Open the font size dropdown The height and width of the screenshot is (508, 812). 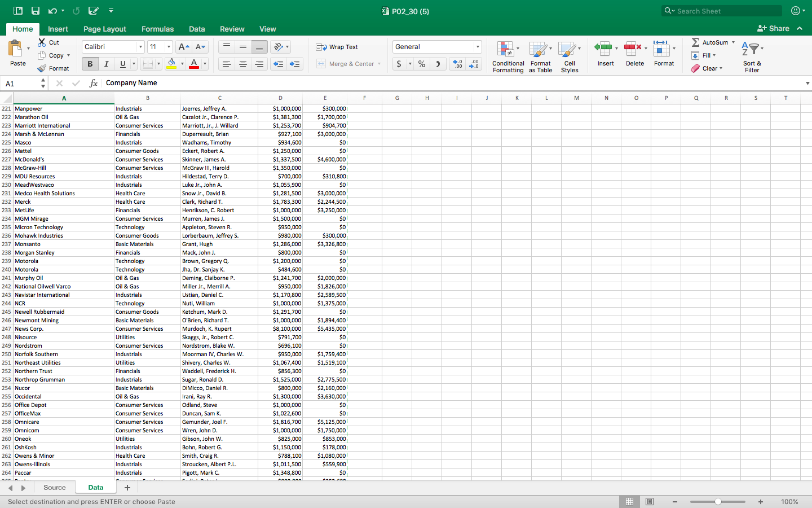point(169,47)
